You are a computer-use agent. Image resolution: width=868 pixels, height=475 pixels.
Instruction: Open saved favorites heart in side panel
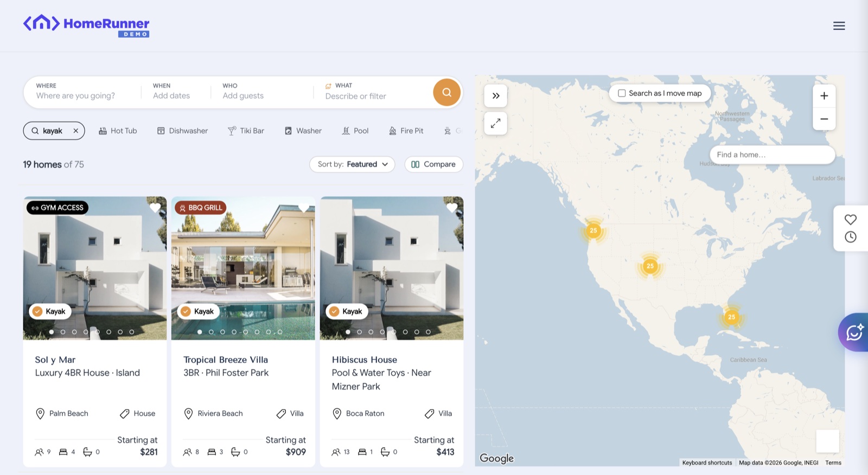[850, 220]
